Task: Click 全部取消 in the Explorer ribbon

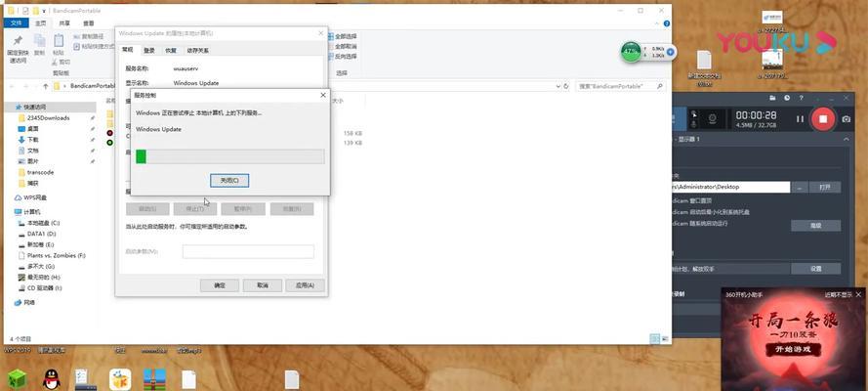Action: tap(342, 47)
